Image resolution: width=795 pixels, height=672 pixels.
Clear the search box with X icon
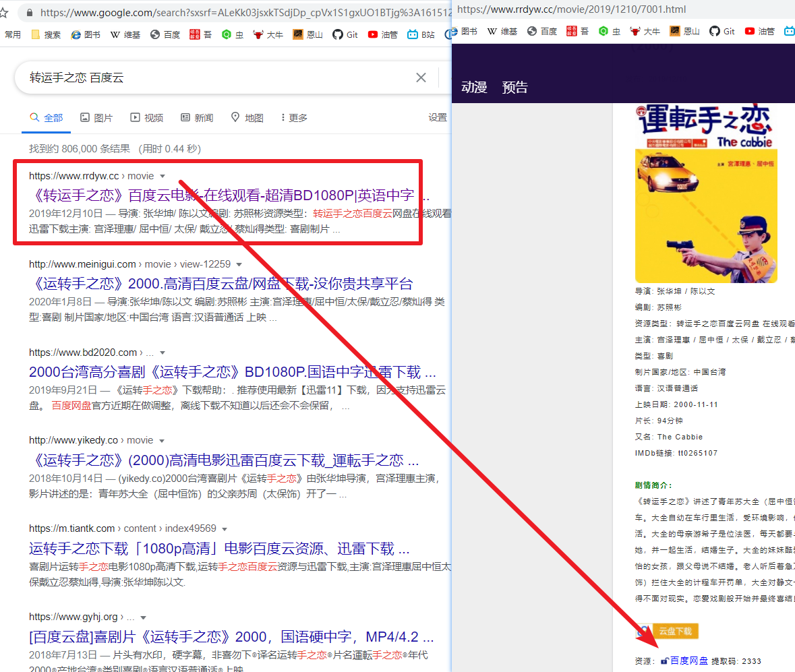pyautogui.click(x=421, y=78)
